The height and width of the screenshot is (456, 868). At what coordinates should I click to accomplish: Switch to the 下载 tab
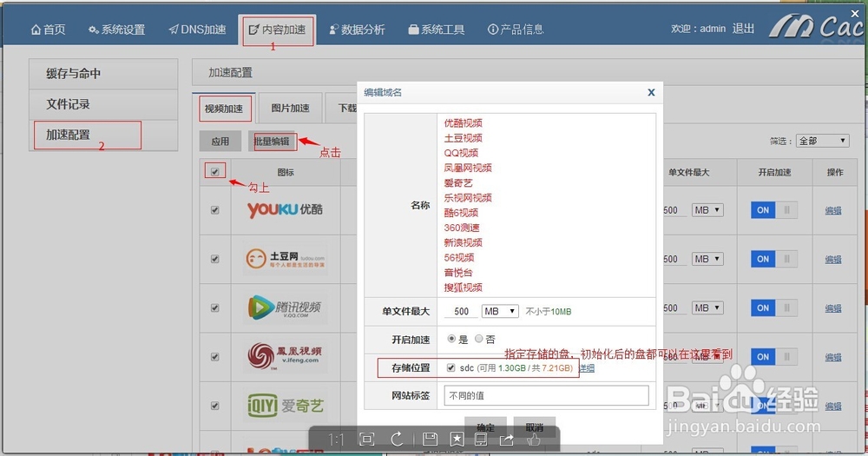point(342,108)
